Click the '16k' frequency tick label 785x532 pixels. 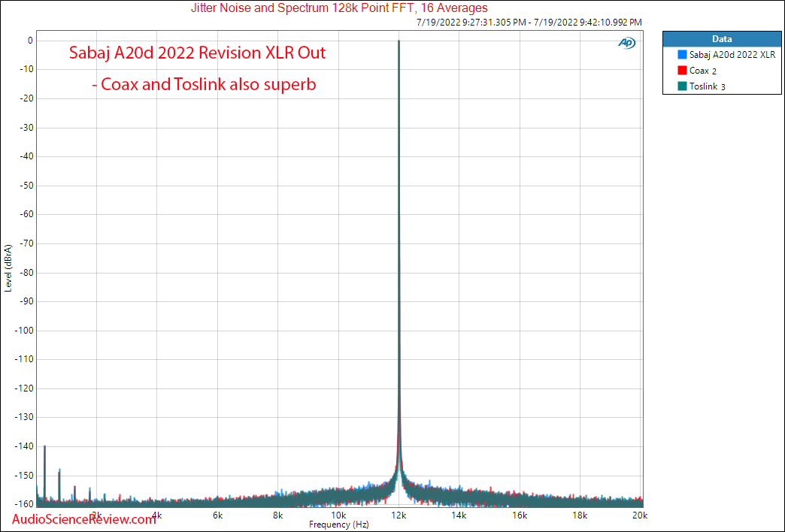click(x=520, y=515)
